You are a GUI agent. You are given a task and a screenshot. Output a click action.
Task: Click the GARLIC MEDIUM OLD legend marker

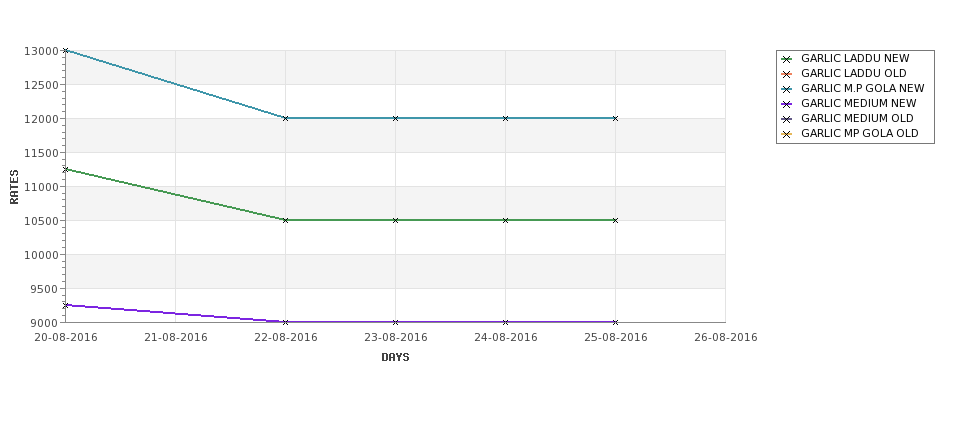pos(786,119)
